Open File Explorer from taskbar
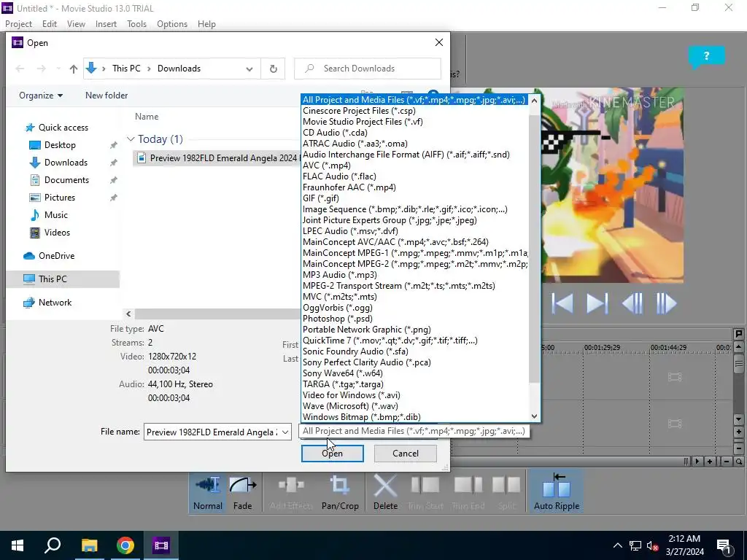747x560 pixels. 89,545
